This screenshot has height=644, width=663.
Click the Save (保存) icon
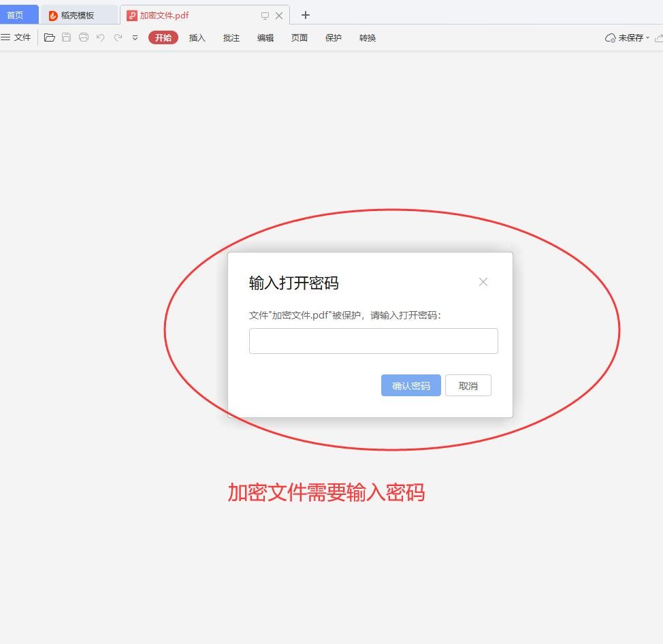[x=66, y=37]
